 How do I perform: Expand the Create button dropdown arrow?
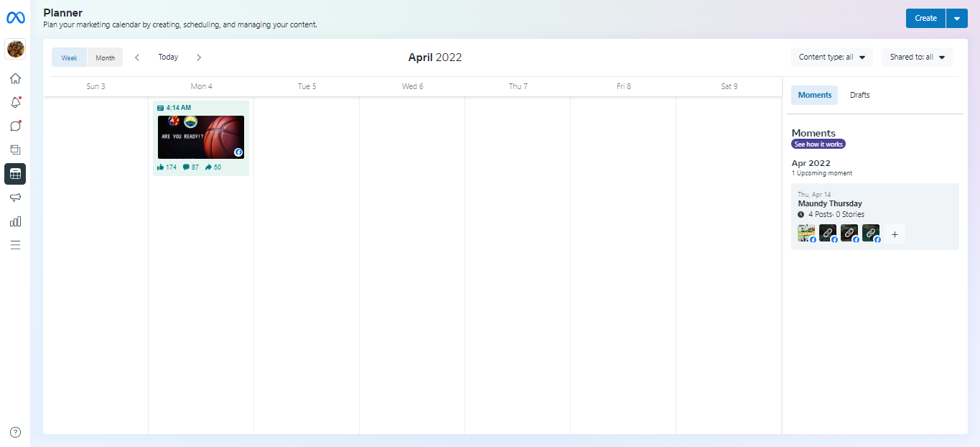coord(957,18)
